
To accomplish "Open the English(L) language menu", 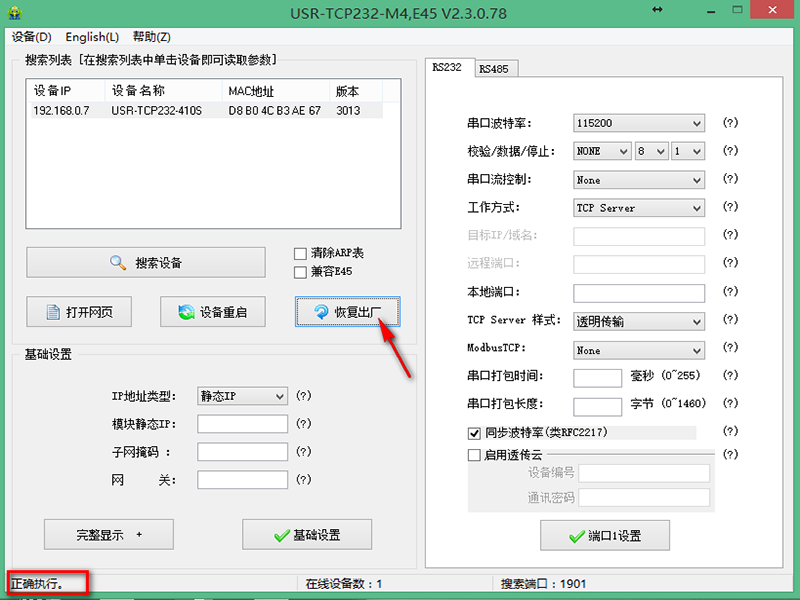I will point(92,37).
